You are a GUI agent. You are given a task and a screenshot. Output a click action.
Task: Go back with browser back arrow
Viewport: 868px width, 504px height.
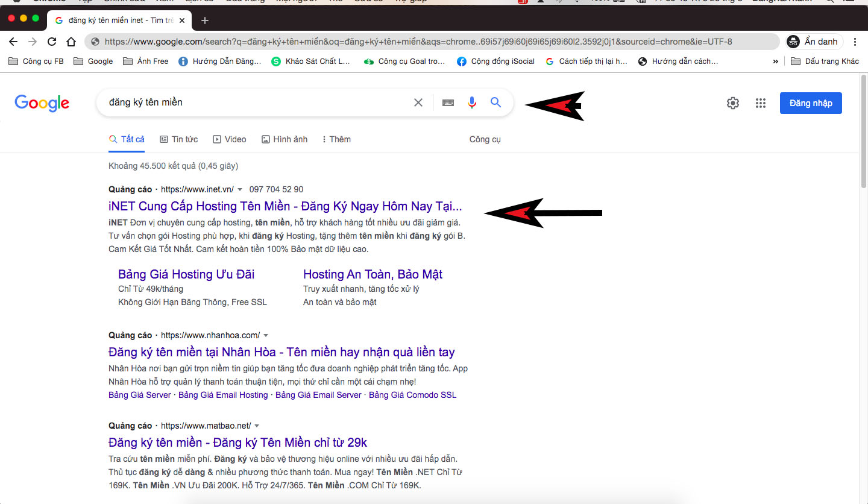[13, 42]
